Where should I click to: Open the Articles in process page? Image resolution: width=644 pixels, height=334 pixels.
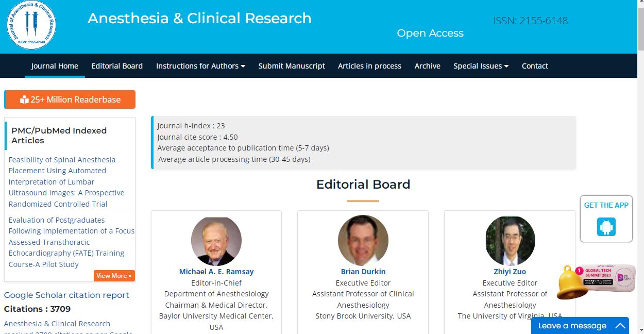pos(369,66)
